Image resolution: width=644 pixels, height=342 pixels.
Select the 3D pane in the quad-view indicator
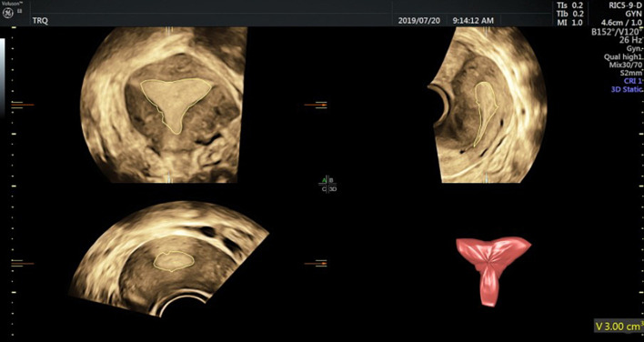click(333, 189)
